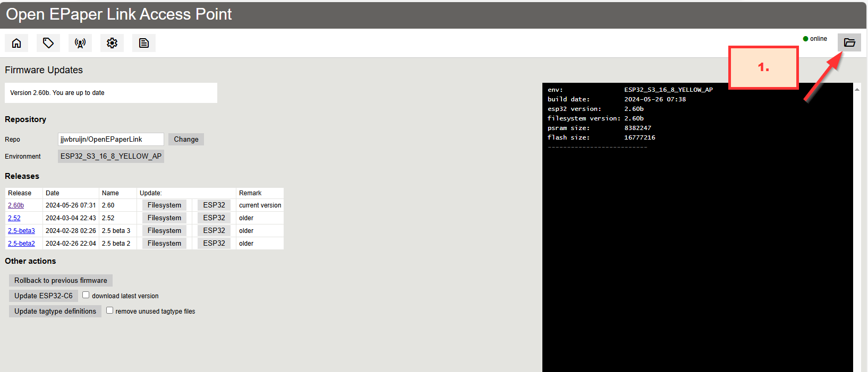Open the Settings gear icon
Viewport: 868px width, 372px height.
(x=112, y=43)
